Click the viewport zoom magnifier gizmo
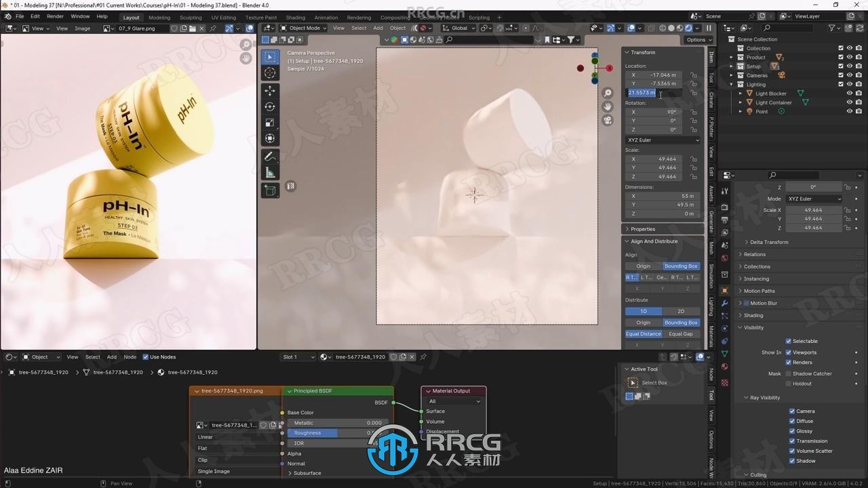 click(x=608, y=93)
